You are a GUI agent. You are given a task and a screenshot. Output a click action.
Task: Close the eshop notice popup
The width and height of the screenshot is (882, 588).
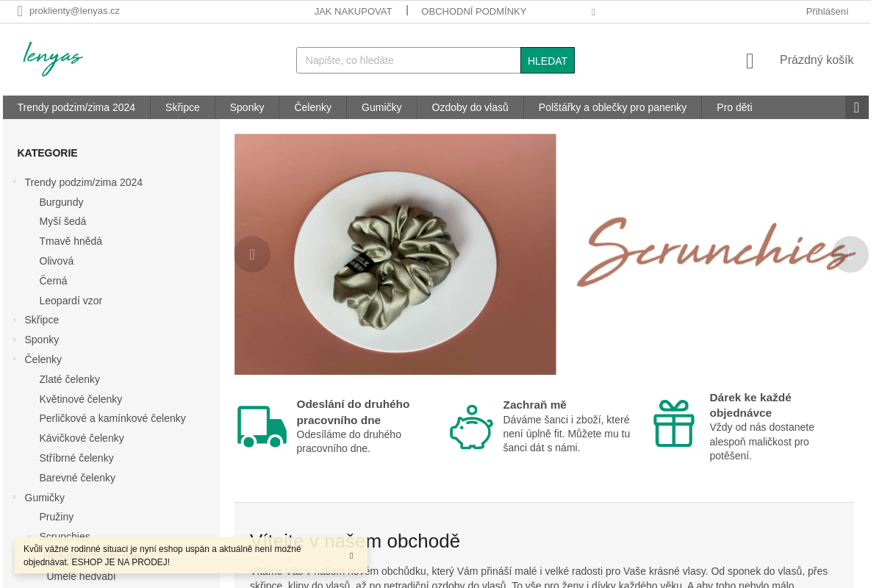click(x=351, y=556)
